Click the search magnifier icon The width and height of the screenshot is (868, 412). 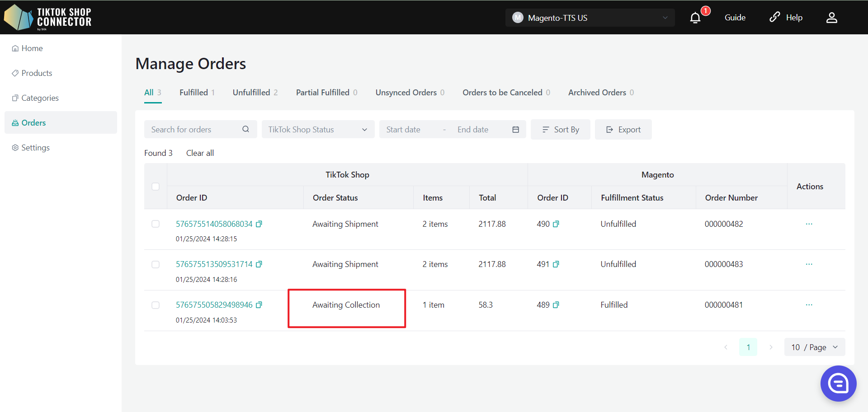[245, 129]
